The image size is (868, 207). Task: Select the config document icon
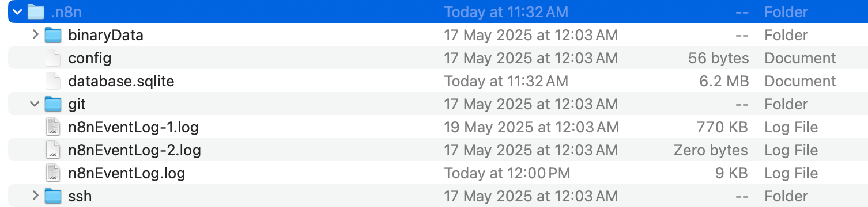tap(53, 58)
